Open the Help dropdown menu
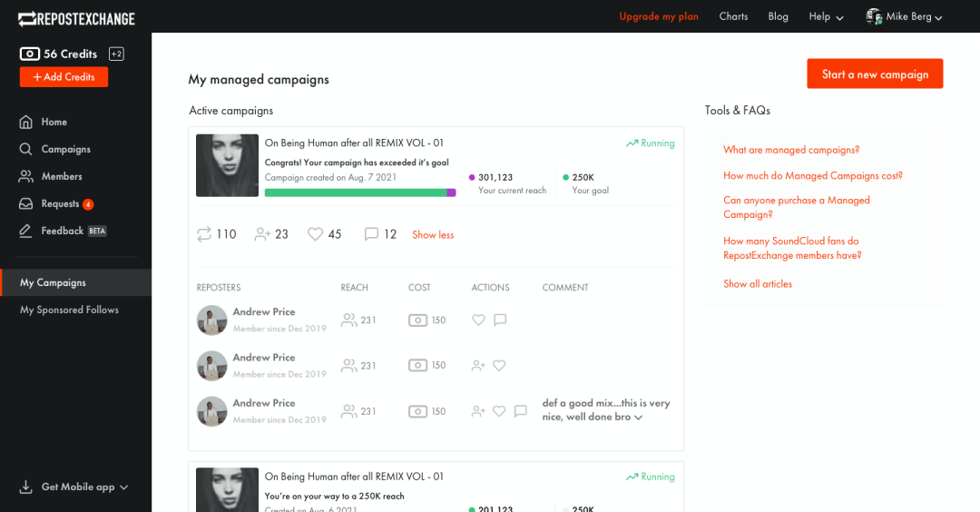The image size is (980, 512). (x=826, y=16)
